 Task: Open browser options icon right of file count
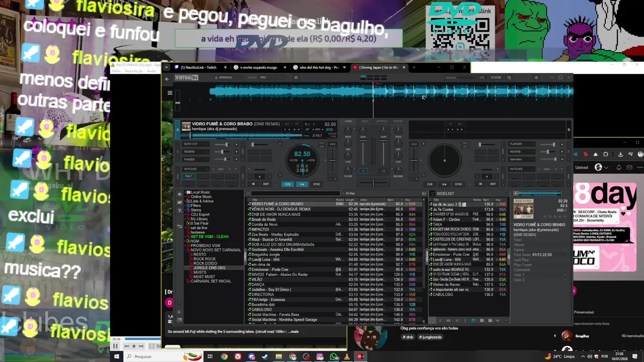click(x=423, y=193)
